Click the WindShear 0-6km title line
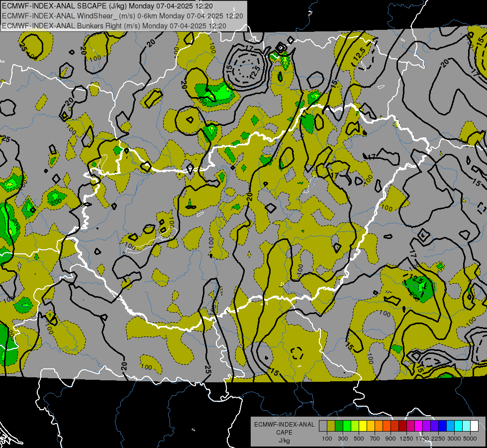This screenshot has width=487, height=448. [122, 16]
